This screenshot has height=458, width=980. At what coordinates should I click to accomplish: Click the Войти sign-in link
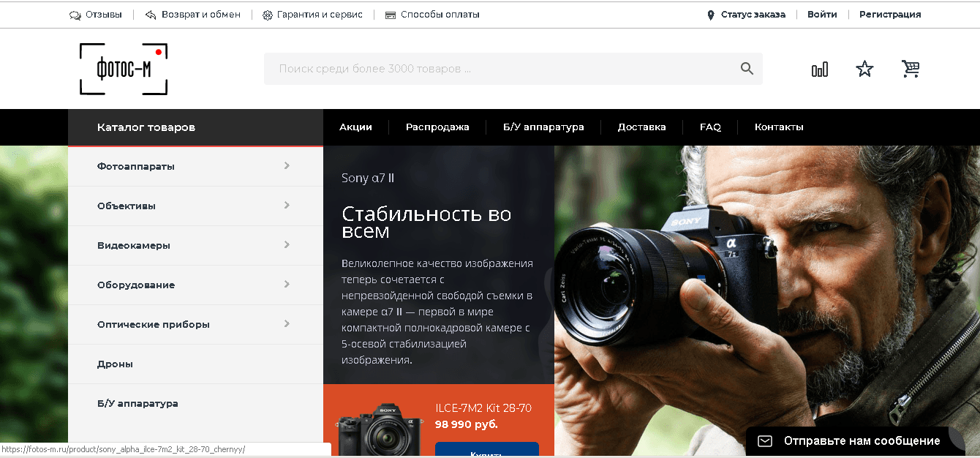pos(822,13)
